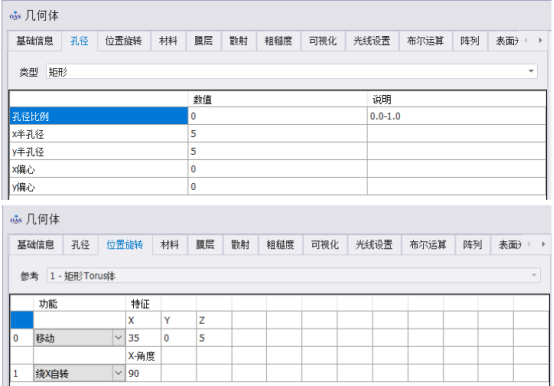This screenshot has height=386, width=554.
Task: Click left tab-scroll arrow in upper panel
Action: (x=526, y=41)
